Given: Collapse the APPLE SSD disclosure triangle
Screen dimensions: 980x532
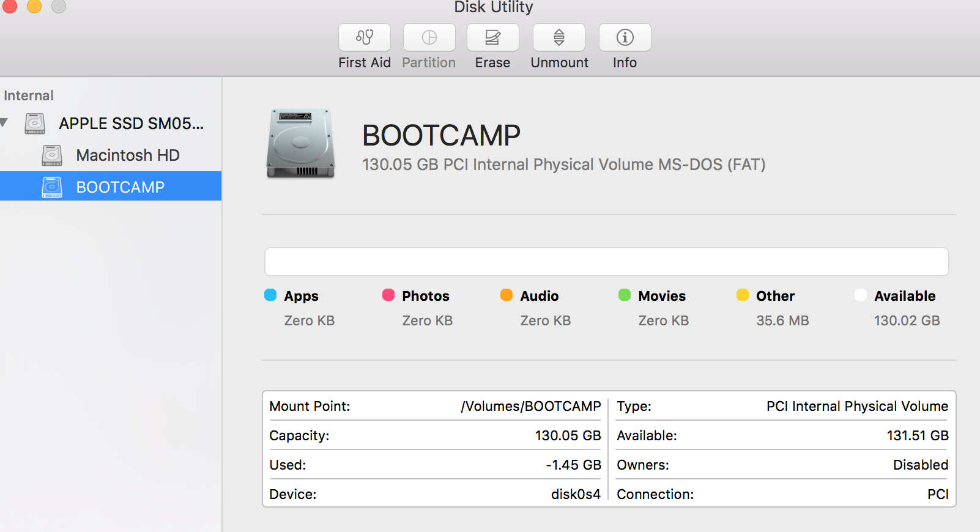Looking at the screenshot, I should [x=4, y=123].
